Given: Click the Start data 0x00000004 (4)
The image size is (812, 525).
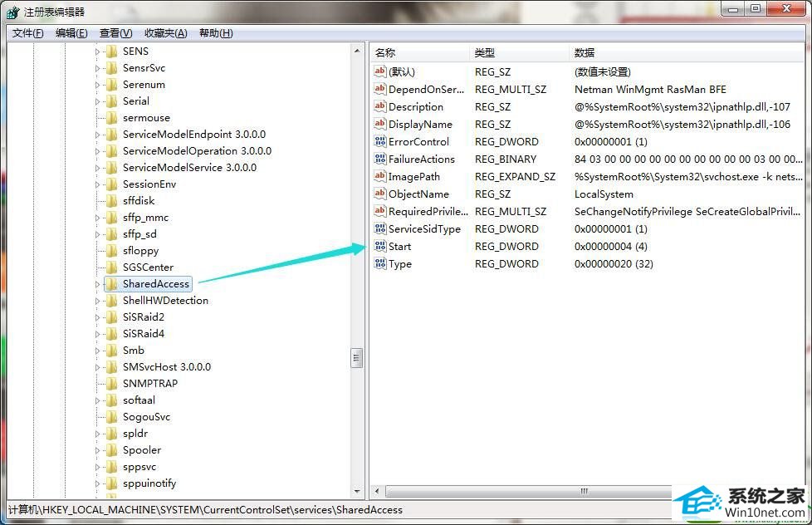Looking at the screenshot, I should tap(610, 246).
